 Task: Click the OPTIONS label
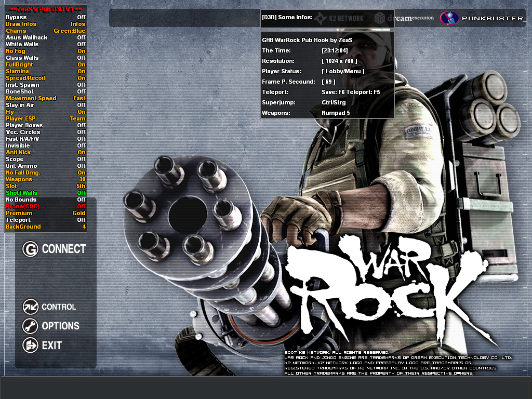(60, 326)
